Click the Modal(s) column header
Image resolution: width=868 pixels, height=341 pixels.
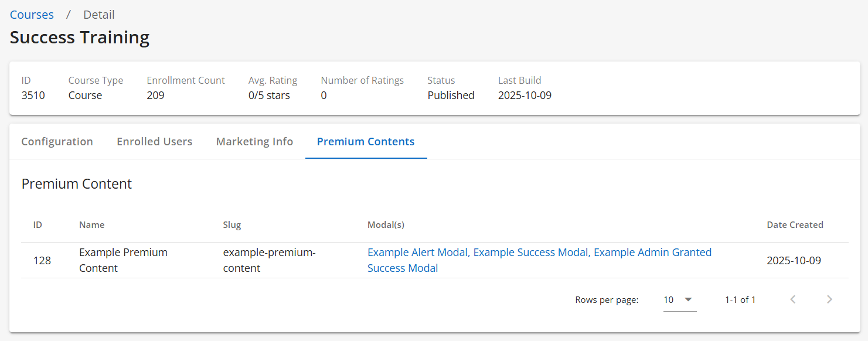tap(386, 225)
